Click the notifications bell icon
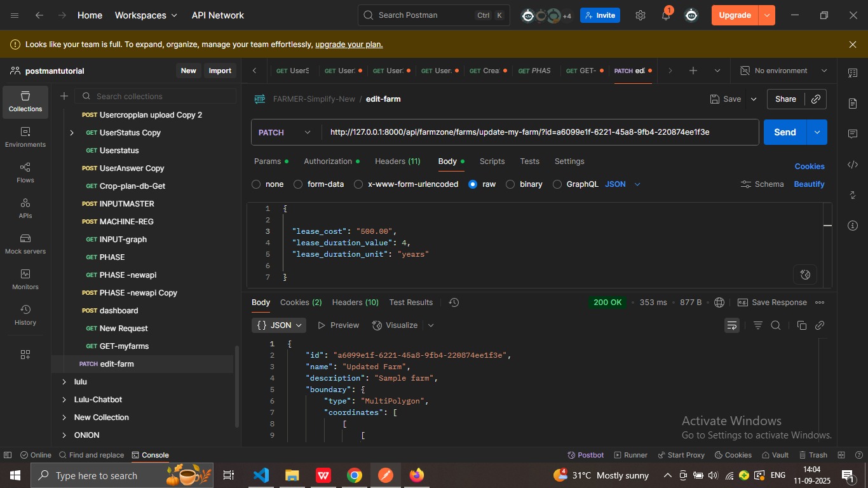Screen dimensions: 868x488 pos(665,15)
